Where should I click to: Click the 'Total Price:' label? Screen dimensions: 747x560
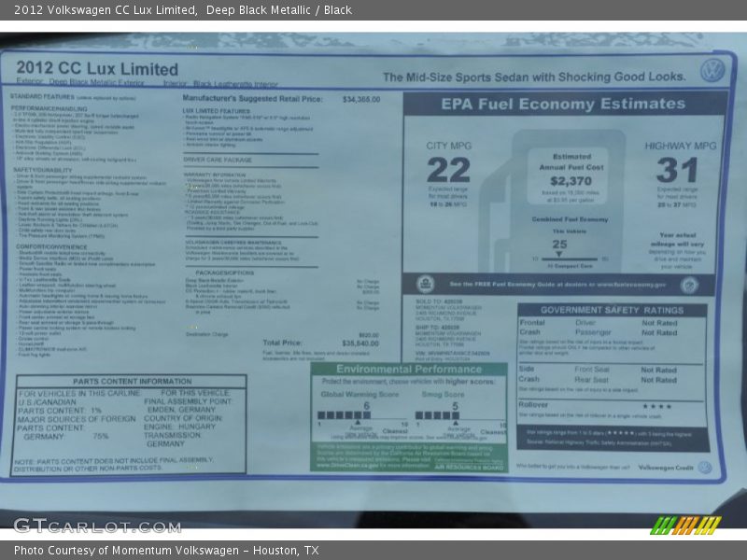click(x=282, y=343)
